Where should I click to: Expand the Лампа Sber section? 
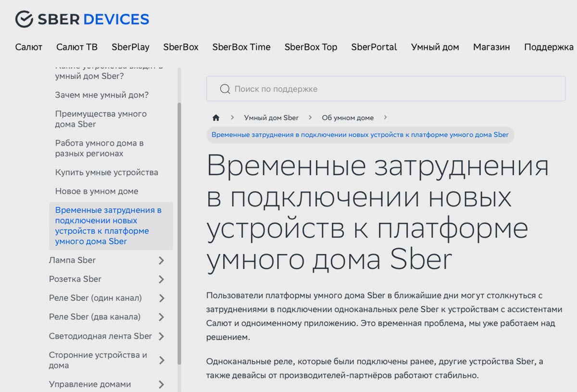[x=161, y=261]
